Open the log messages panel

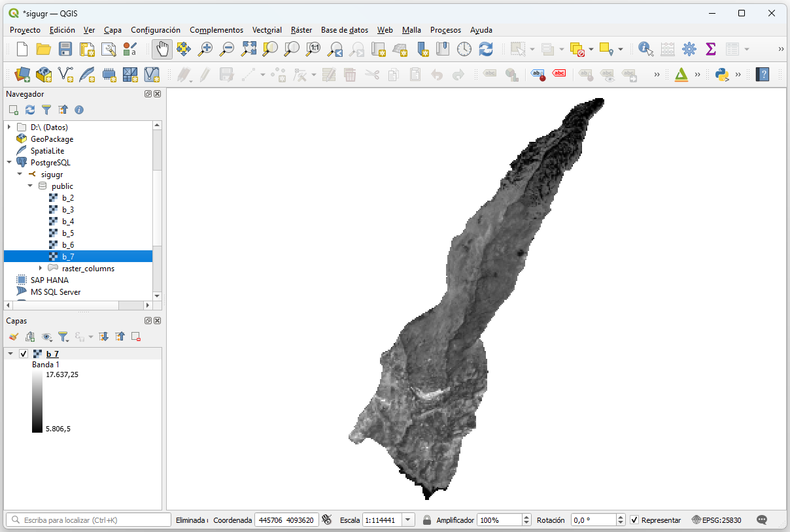[761, 520]
